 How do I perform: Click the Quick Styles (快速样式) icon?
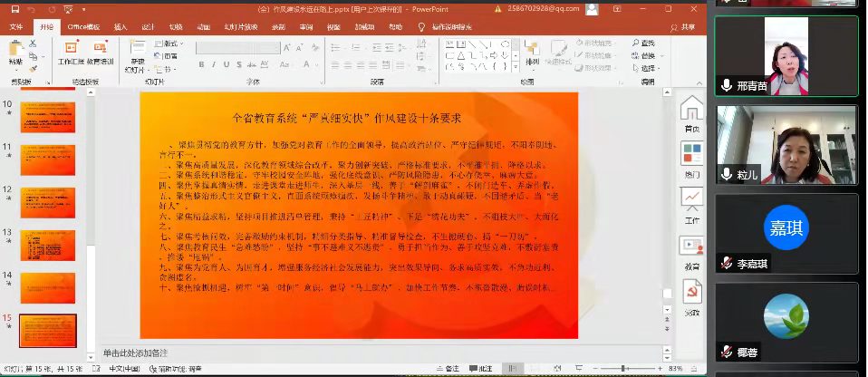[x=558, y=53]
